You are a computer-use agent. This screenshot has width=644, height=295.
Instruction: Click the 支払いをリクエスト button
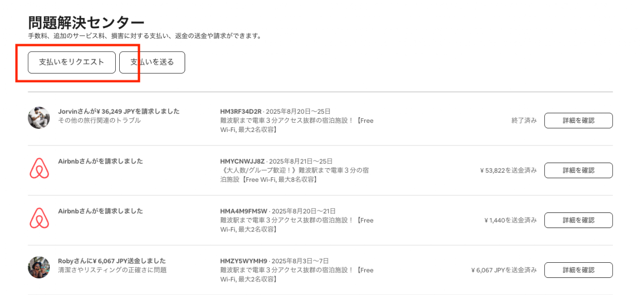coord(71,62)
